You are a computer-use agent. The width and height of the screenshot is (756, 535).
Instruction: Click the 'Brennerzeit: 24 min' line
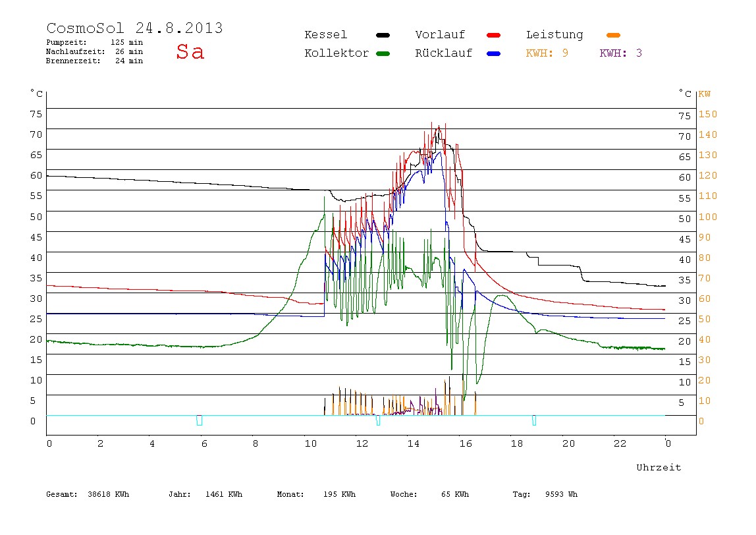click(95, 61)
